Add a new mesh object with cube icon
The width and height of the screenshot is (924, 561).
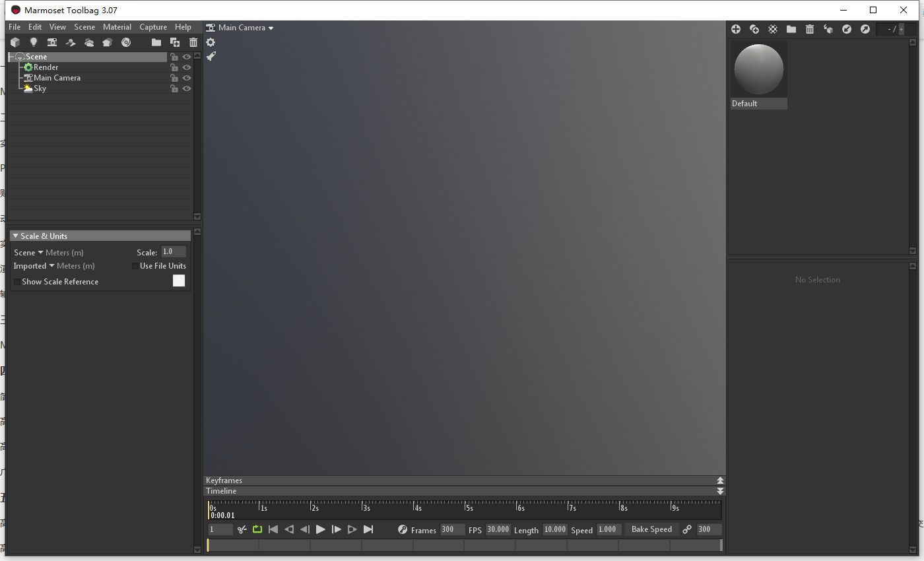15,42
